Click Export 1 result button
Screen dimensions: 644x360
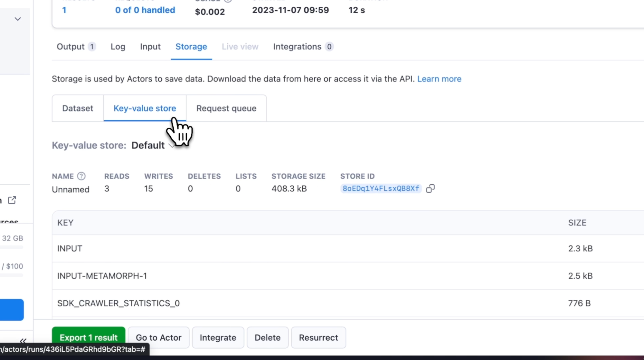(x=89, y=337)
